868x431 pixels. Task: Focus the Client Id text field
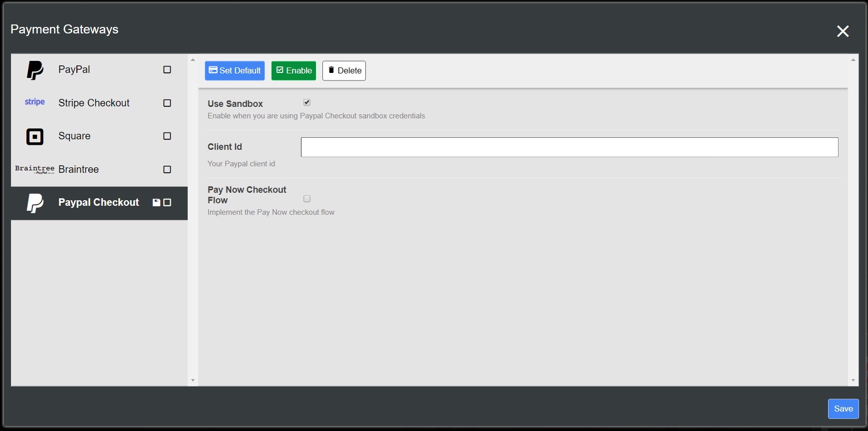pos(569,147)
